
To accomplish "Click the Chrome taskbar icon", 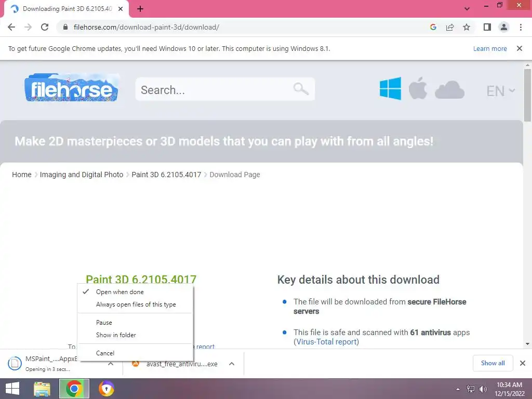I will [74, 389].
